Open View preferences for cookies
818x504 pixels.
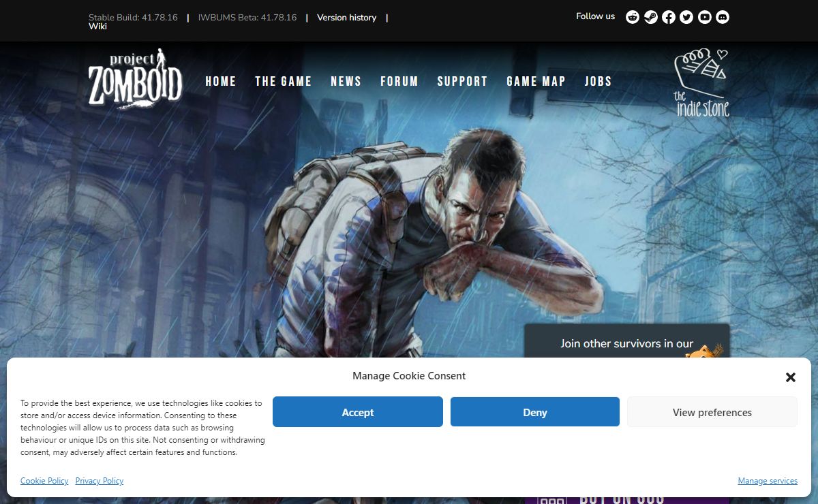pyautogui.click(x=712, y=412)
